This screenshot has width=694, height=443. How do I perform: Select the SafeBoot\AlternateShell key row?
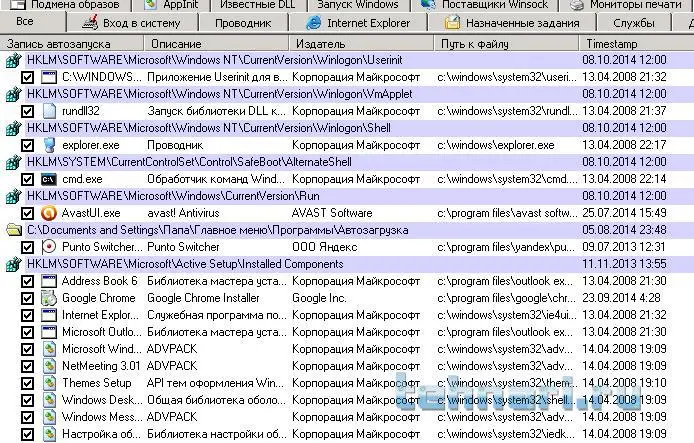point(347,162)
